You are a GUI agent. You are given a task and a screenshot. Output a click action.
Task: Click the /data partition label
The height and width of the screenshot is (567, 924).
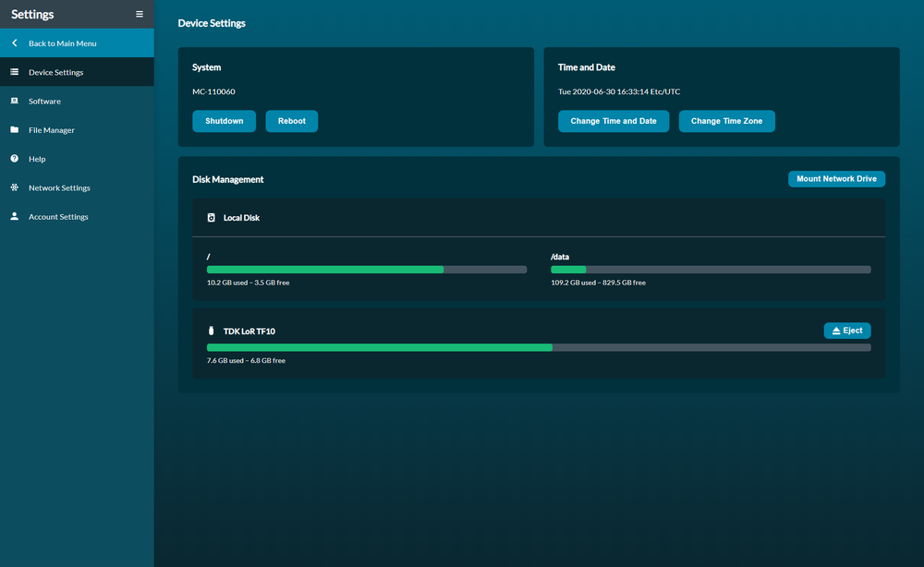pyautogui.click(x=560, y=257)
